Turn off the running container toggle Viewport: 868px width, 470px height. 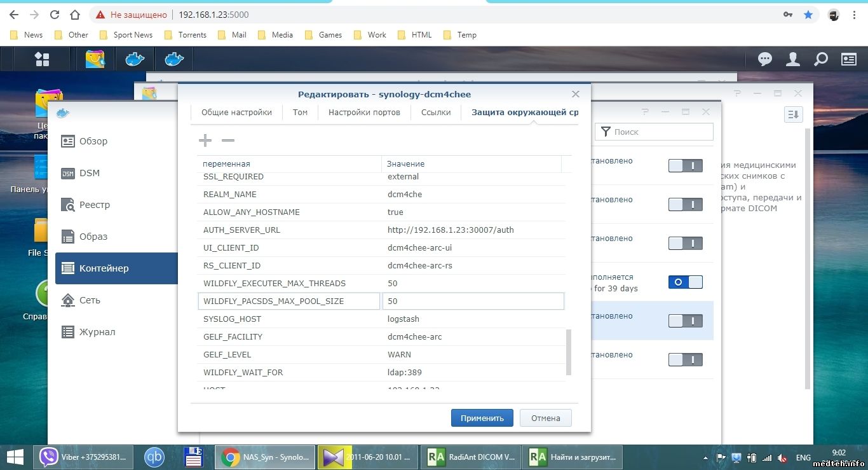[685, 282]
